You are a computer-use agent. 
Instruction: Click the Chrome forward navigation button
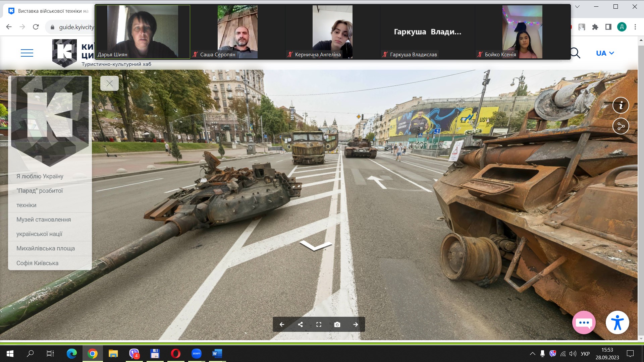coord(22,27)
